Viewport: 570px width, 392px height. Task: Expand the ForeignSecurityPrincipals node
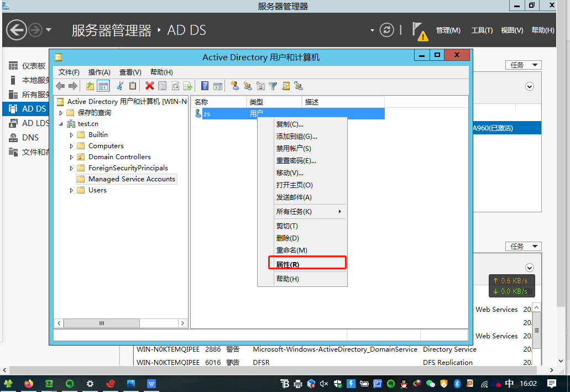[x=71, y=168]
